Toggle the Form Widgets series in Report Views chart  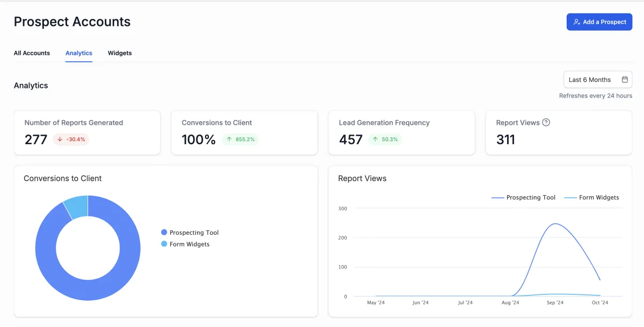pos(598,197)
